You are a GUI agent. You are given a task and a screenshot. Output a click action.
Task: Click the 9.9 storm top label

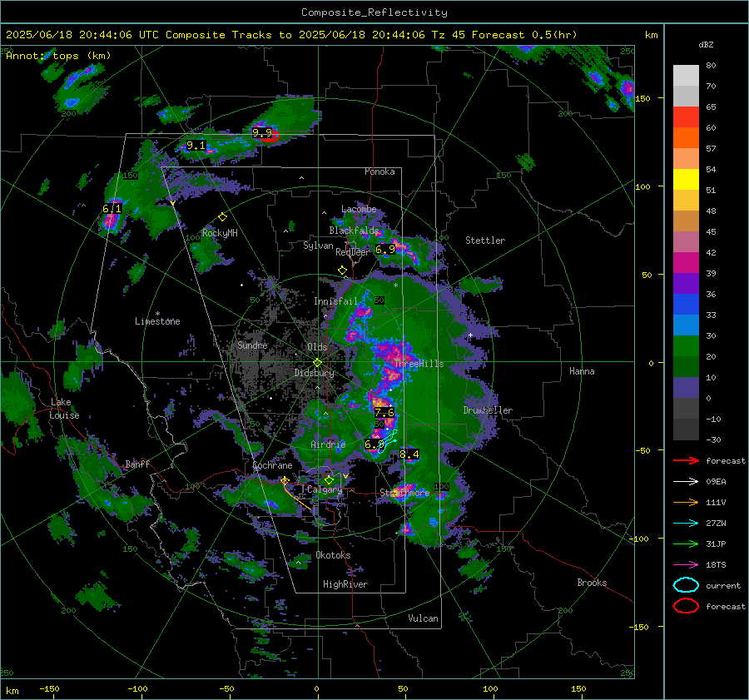[x=262, y=132]
